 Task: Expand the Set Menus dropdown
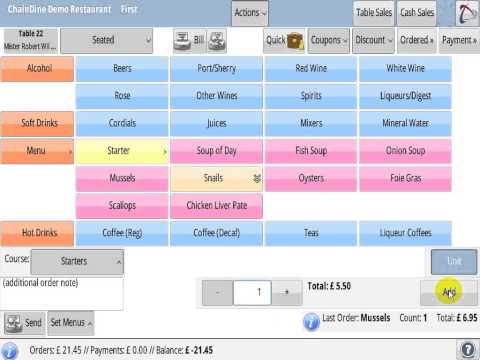pyautogui.click(x=71, y=323)
